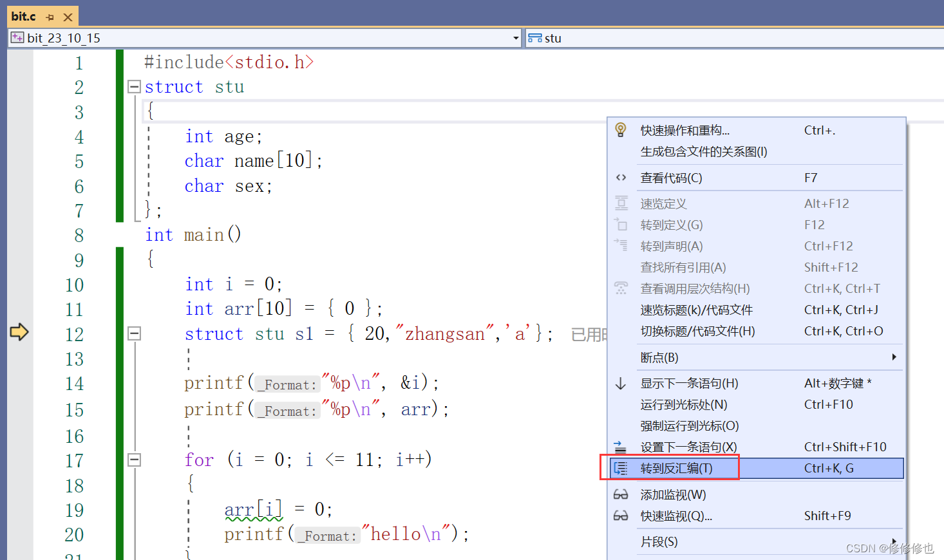Click the view code angle-bracket icon
Image resolution: width=944 pixels, height=560 pixels.
[x=621, y=178]
